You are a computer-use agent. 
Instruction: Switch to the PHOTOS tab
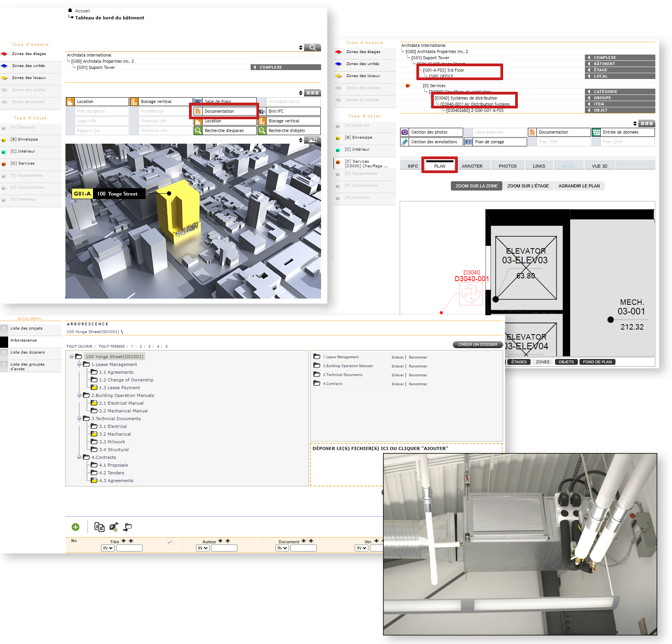[507, 166]
